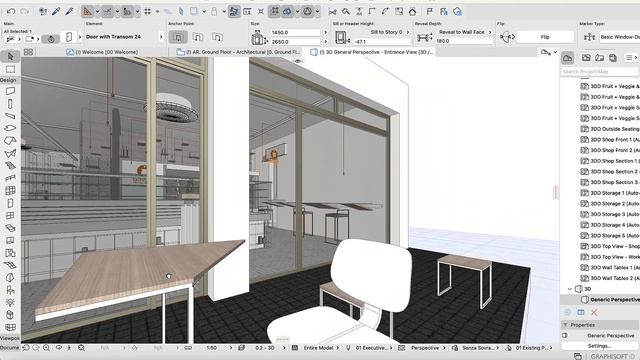Switch to the Welcome tab
The width and height of the screenshot is (640, 360).
pyautogui.click(x=102, y=52)
